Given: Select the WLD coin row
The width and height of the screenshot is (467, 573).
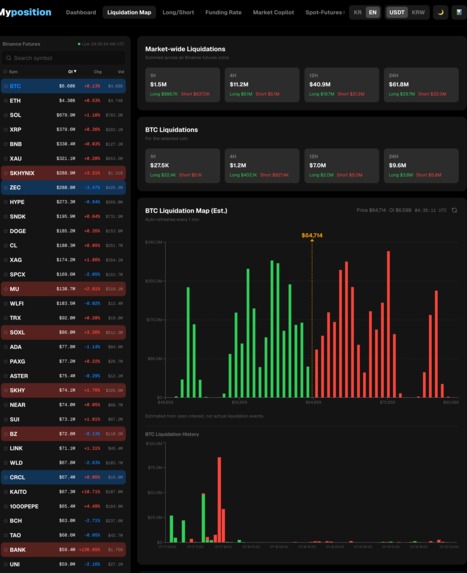Looking at the screenshot, I should (x=63, y=463).
